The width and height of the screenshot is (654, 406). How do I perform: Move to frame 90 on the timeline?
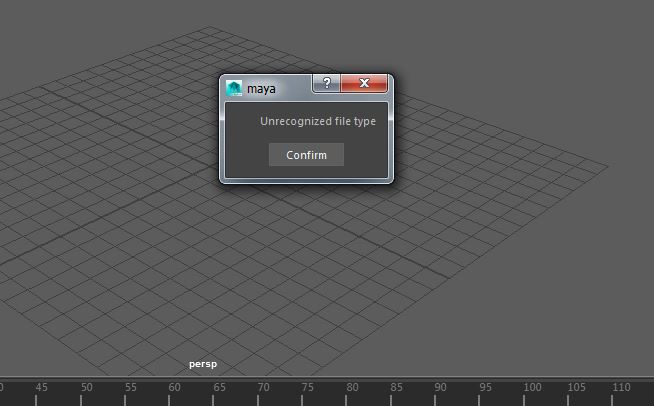click(440, 388)
